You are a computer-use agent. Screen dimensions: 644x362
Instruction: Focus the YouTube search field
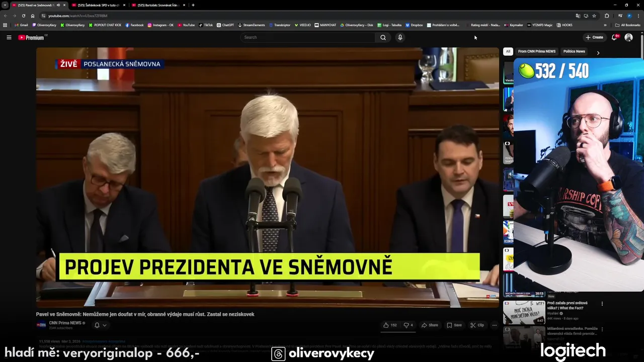pyautogui.click(x=308, y=37)
